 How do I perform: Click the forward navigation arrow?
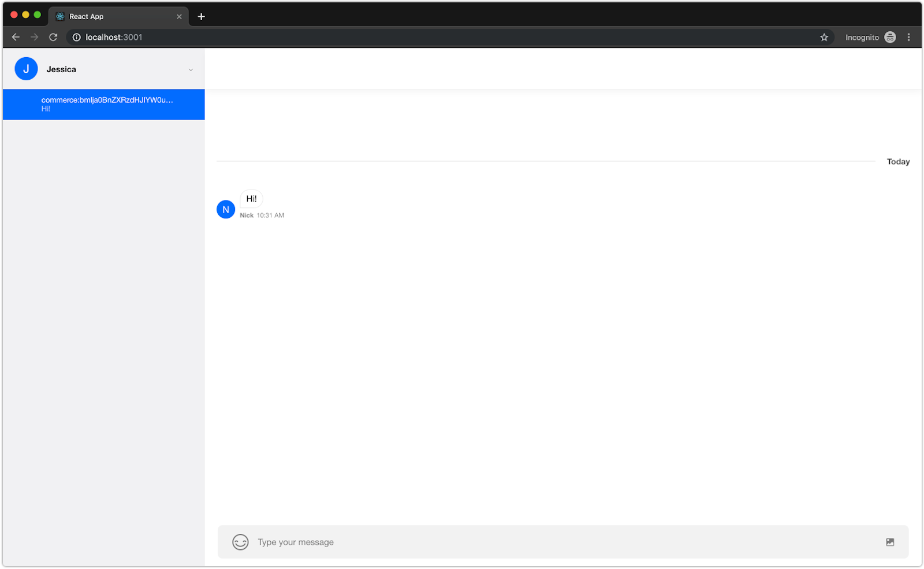tap(34, 37)
